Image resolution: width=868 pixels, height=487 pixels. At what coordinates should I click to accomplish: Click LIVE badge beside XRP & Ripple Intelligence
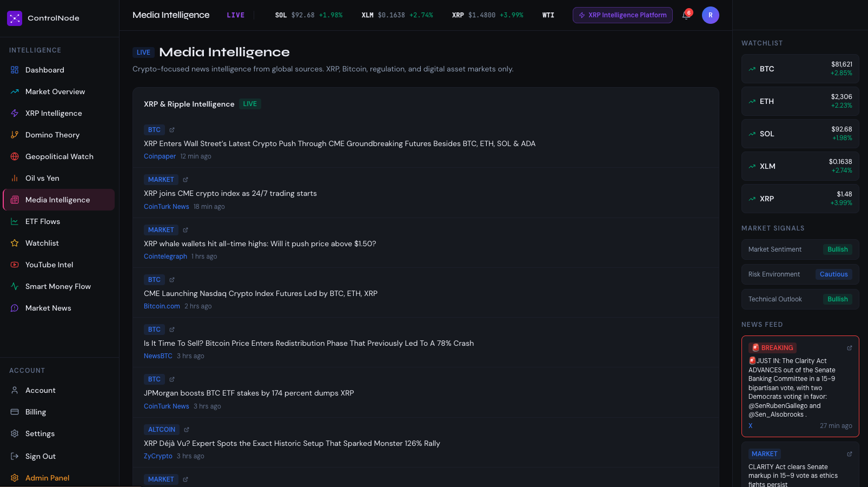click(250, 104)
